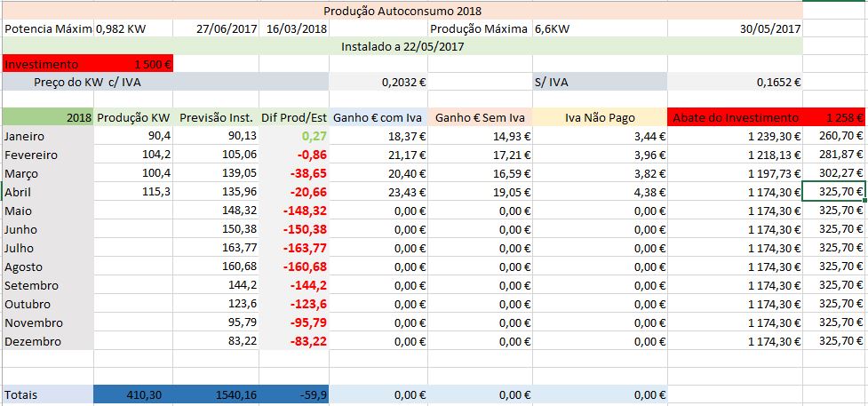The width and height of the screenshot is (868, 406).
Task: Click the '6,6KW' cell
Action: 600,28
